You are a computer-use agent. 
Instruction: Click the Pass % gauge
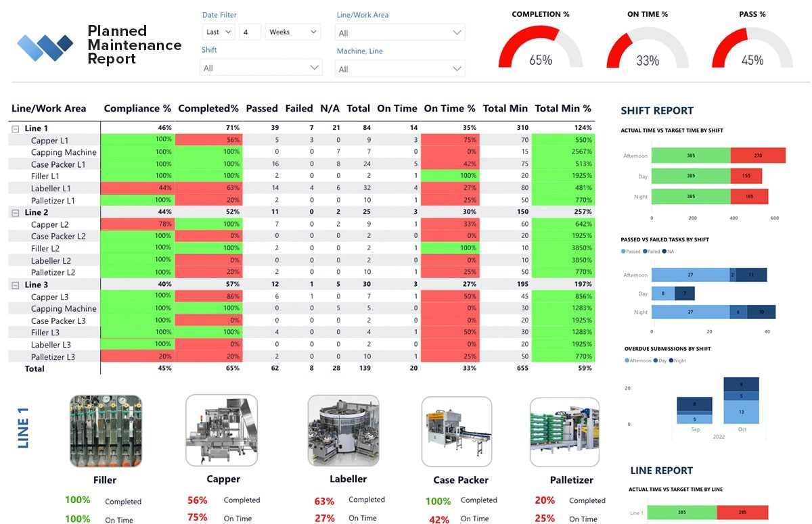tap(752, 46)
